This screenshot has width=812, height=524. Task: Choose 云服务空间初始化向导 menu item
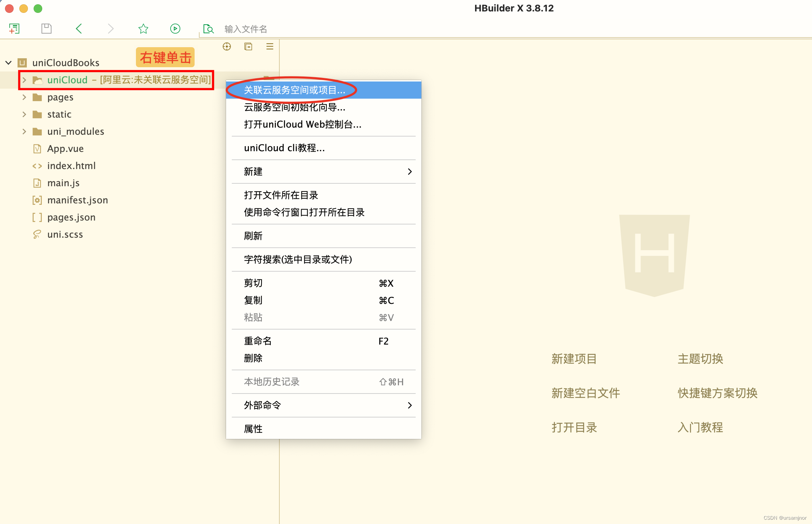pos(324,107)
